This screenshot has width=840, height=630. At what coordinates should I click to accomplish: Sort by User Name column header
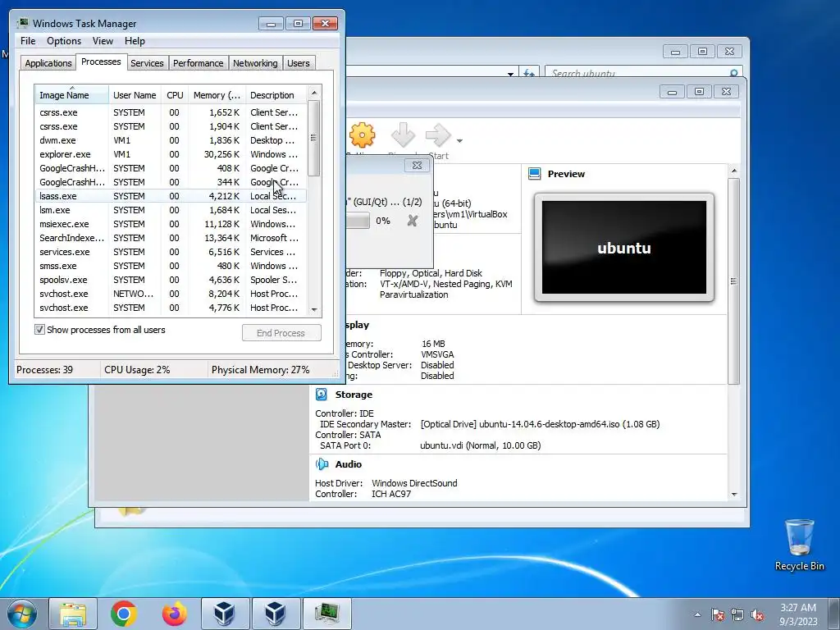[x=135, y=95]
